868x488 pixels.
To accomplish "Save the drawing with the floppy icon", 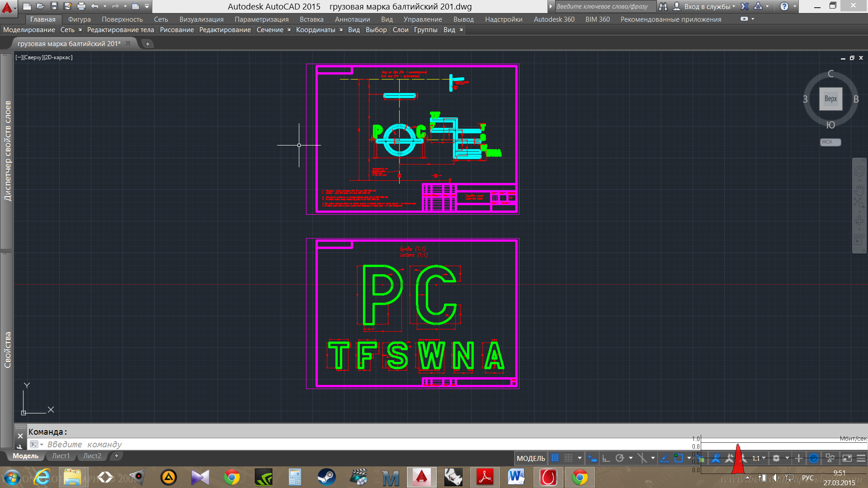I will (54, 6).
